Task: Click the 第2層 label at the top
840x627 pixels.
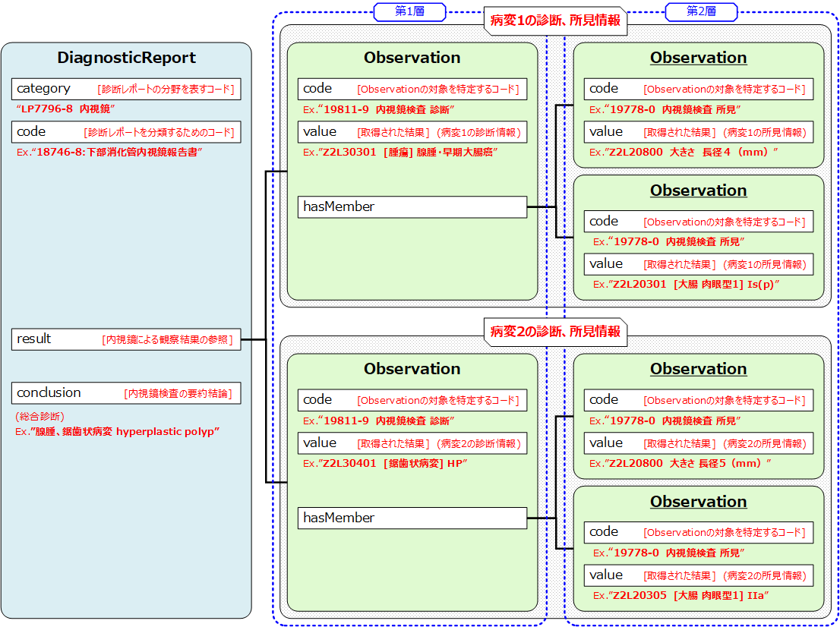Action: [x=701, y=11]
